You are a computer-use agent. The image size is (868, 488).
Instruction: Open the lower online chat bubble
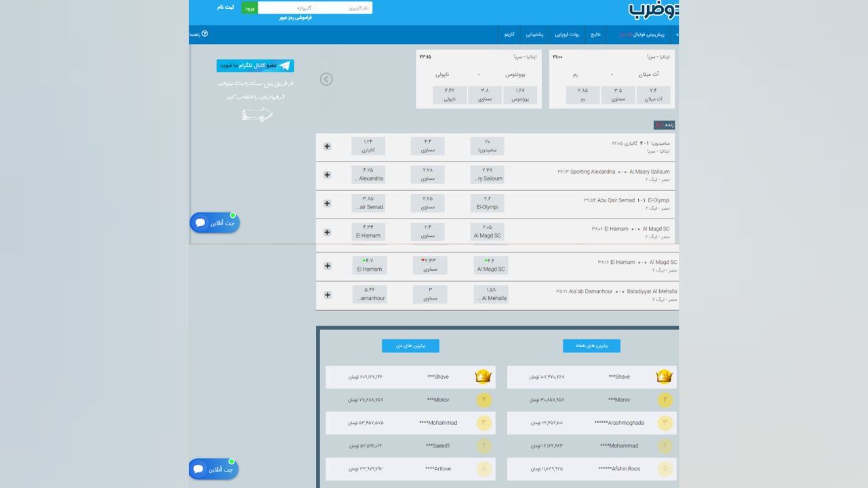(x=214, y=469)
